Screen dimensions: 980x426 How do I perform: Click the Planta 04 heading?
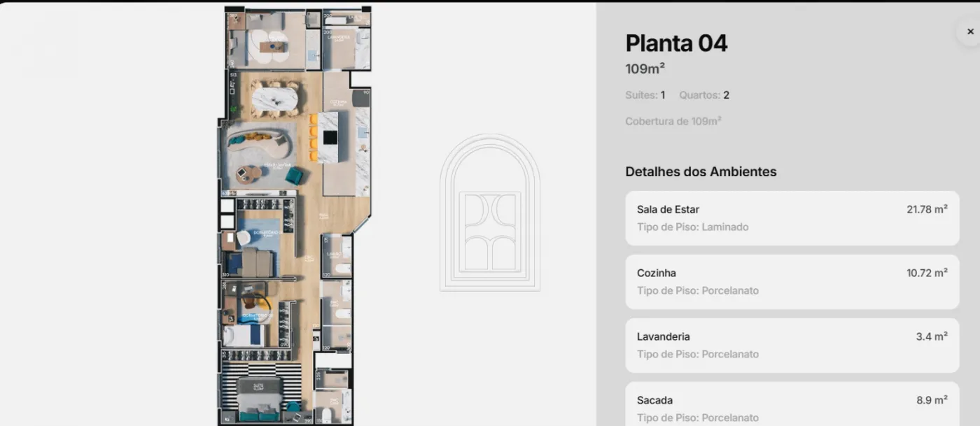point(676,43)
